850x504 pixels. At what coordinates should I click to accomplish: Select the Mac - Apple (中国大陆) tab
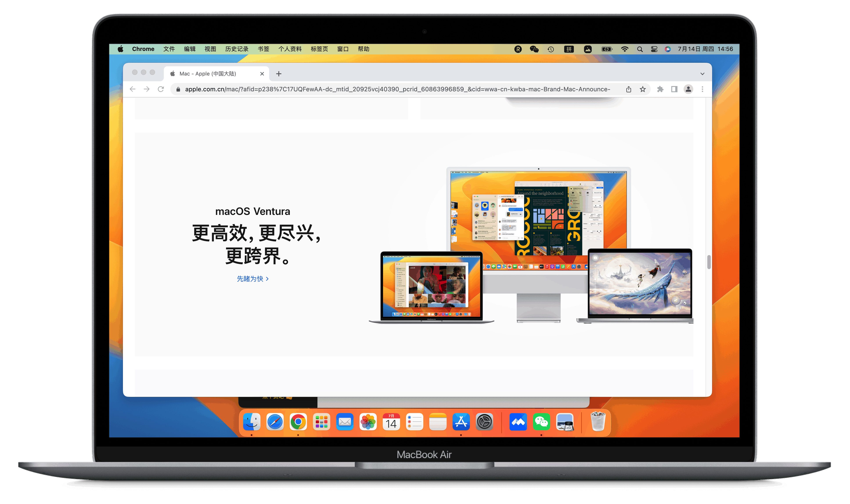(216, 74)
